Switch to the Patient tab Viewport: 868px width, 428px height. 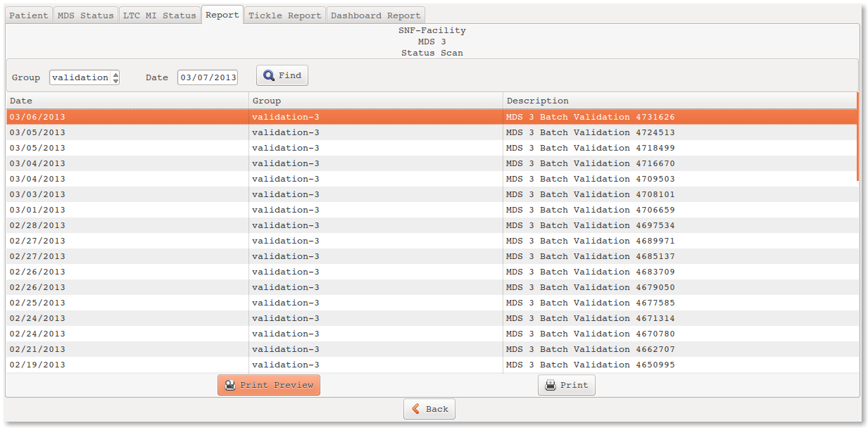(x=30, y=15)
